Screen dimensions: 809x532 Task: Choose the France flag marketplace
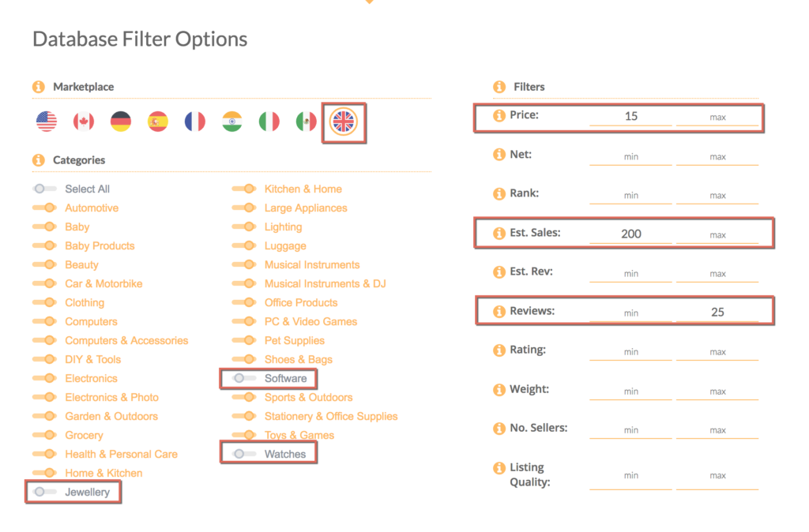(x=195, y=122)
